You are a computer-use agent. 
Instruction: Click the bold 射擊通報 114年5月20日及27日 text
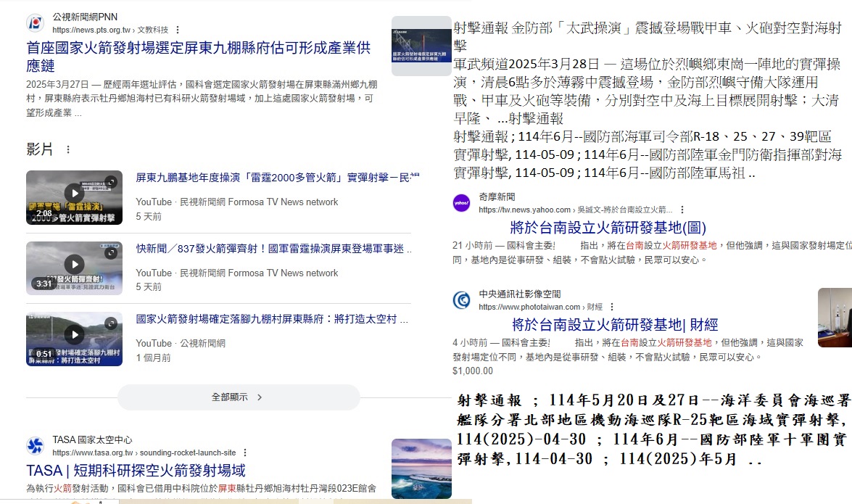coord(653,429)
